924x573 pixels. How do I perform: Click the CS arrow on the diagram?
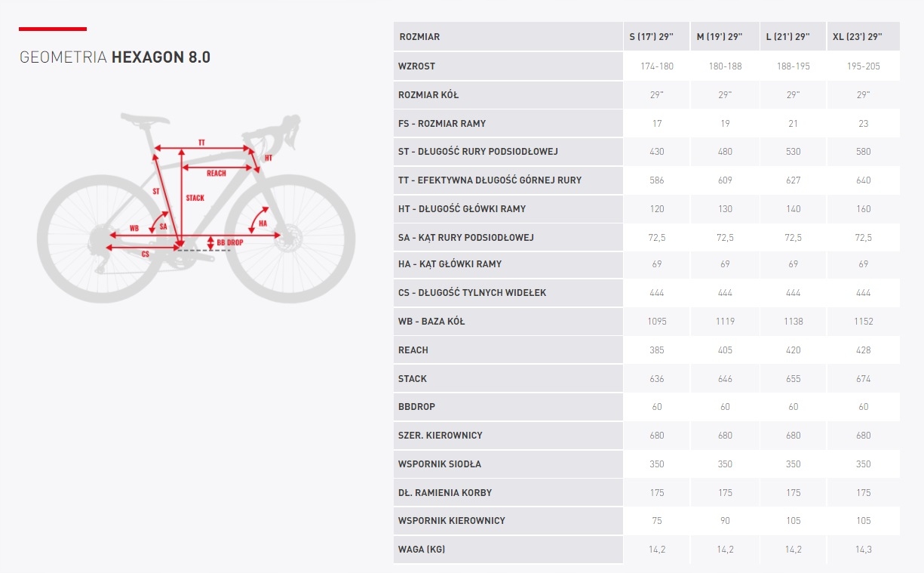145,248
